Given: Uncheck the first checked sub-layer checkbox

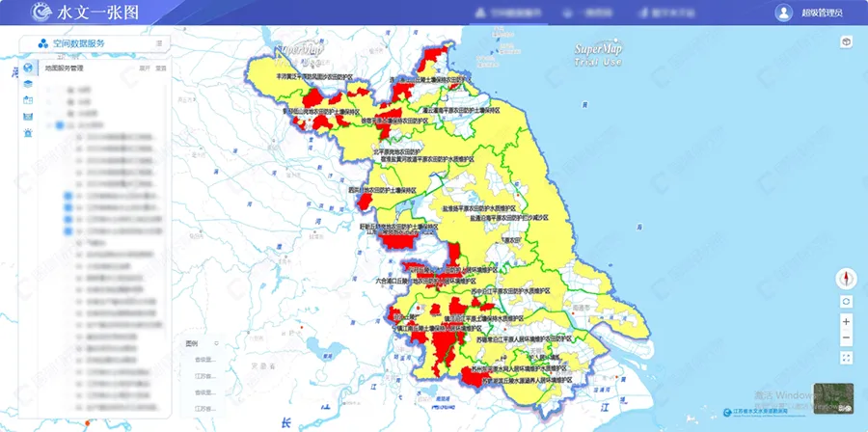Looking at the screenshot, I should (68, 195).
